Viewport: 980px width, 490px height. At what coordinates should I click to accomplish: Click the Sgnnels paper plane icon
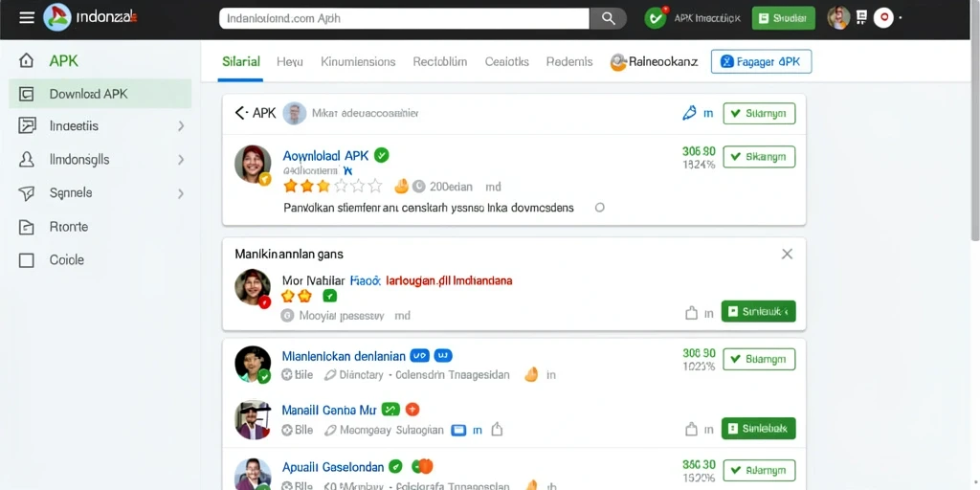point(26,193)
